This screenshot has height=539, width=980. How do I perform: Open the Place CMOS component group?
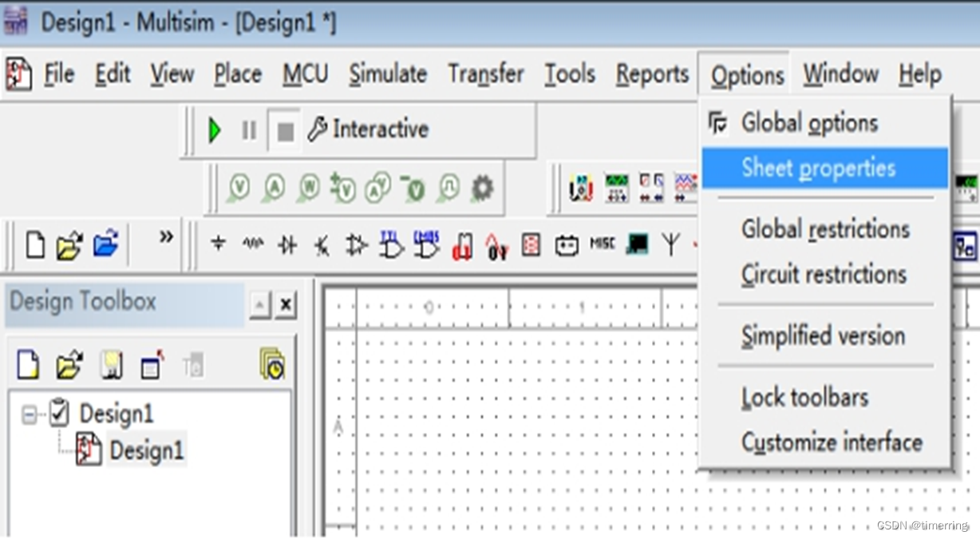[426, 245]
